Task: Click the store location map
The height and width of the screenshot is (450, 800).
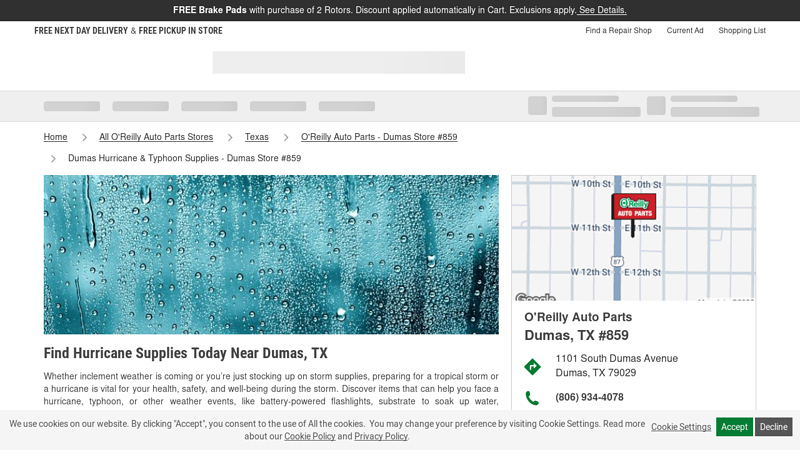Action: tap(633, 238)
